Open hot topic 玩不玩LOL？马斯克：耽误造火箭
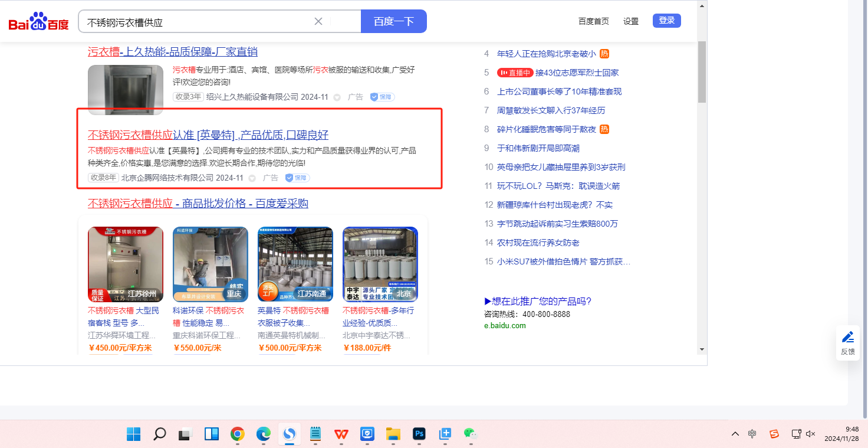Viewport: 868px width, 448px height. tap(558, 186)
